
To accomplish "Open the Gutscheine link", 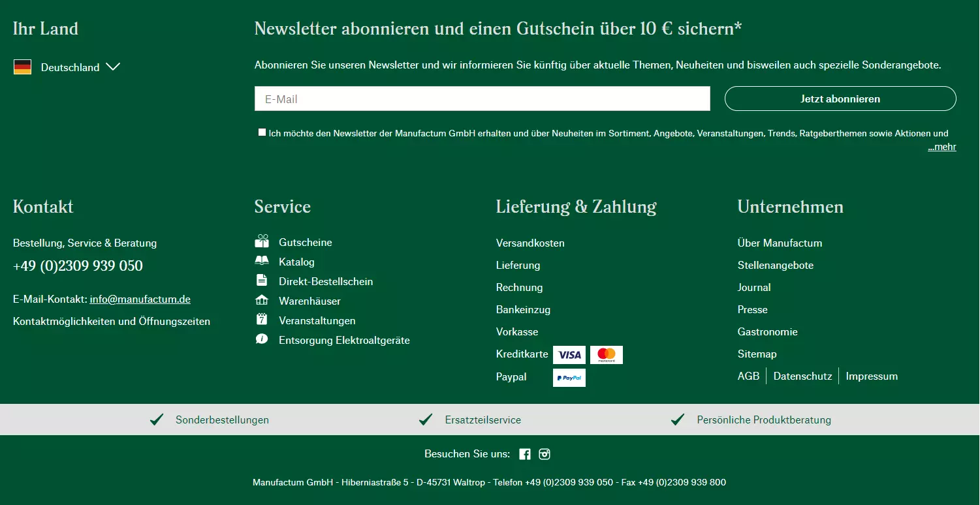I will (x=306, y=242).
